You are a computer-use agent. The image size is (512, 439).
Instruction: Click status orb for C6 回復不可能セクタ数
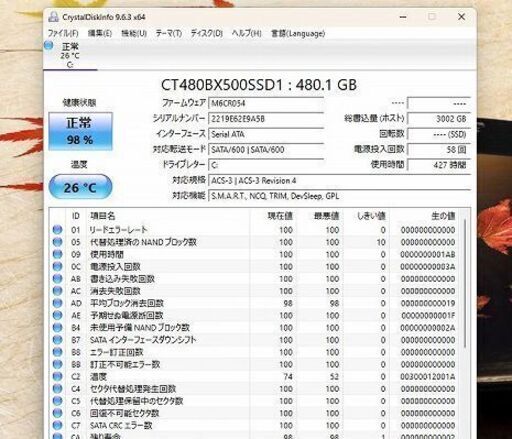click(x=58, y=413)
